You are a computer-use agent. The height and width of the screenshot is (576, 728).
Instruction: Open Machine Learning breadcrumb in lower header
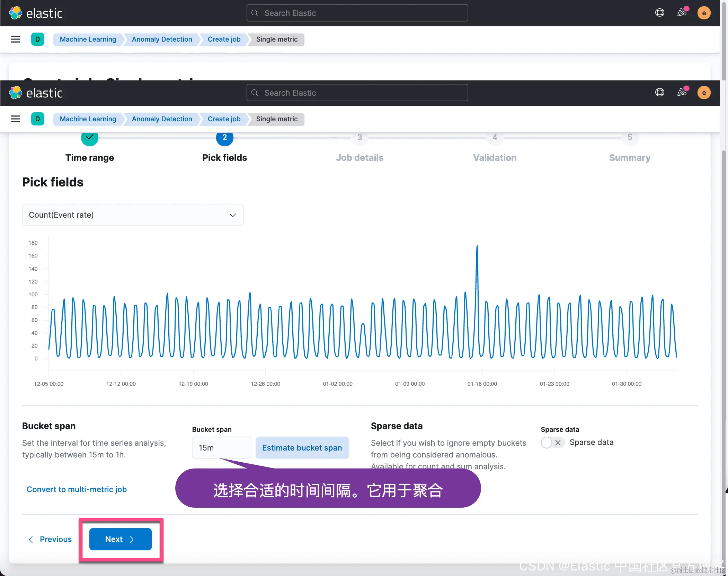click(x=88, y=119)
